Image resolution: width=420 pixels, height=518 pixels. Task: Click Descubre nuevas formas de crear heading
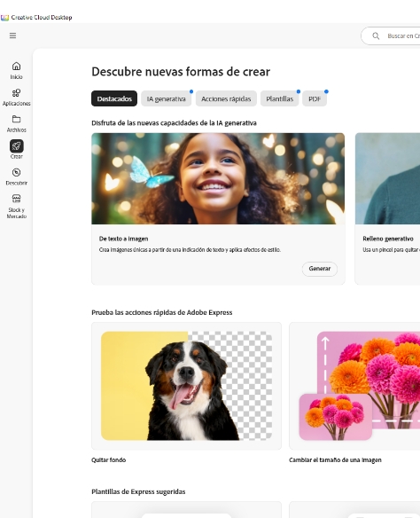point(181,72)
